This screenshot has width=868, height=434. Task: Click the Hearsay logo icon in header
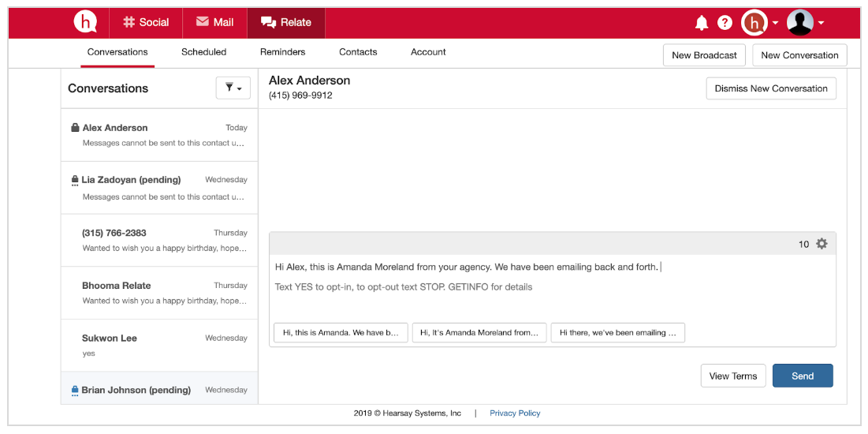(x=85, y=22)
